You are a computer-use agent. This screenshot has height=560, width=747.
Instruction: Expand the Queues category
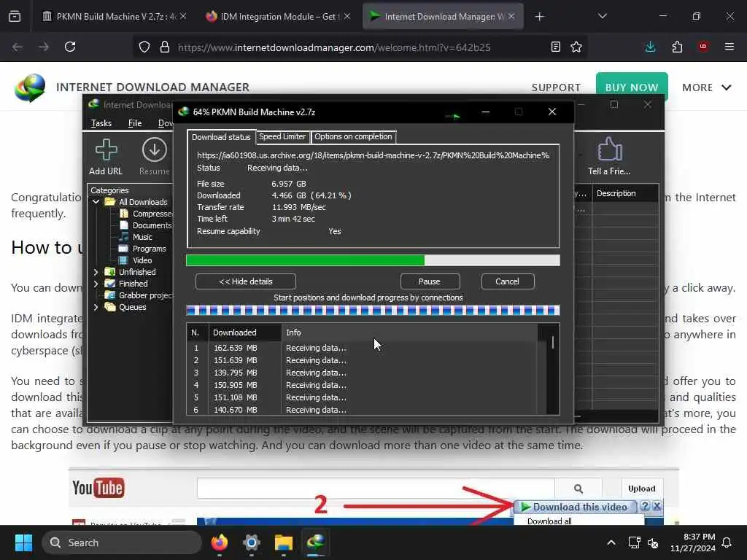pyautogui.click(x=96, y=307)
